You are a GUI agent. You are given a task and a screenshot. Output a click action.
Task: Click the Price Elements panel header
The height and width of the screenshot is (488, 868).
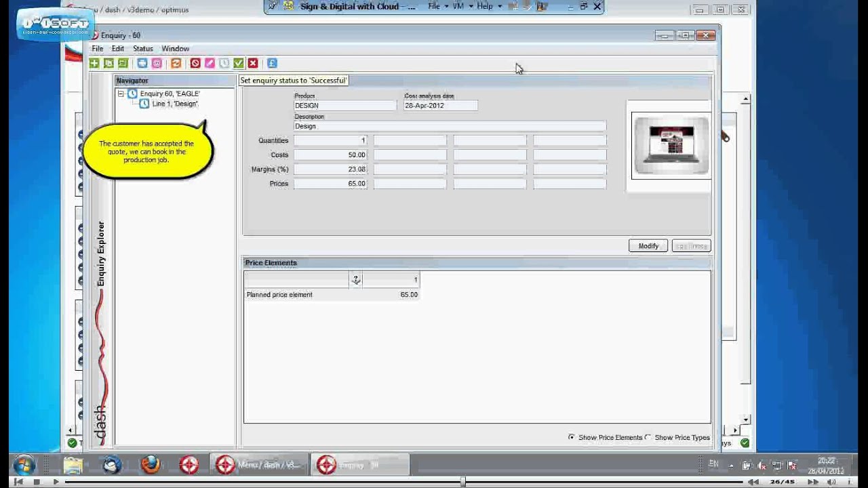coord(477,263)
